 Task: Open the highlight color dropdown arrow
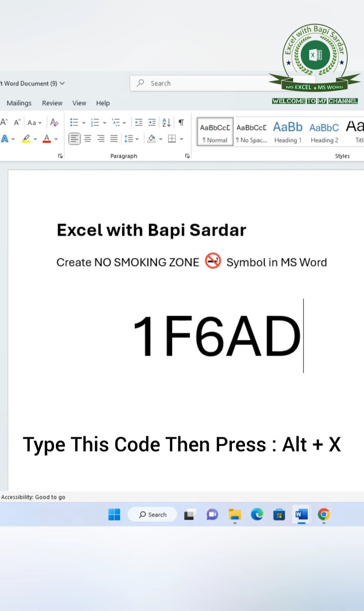click(35, 139)
